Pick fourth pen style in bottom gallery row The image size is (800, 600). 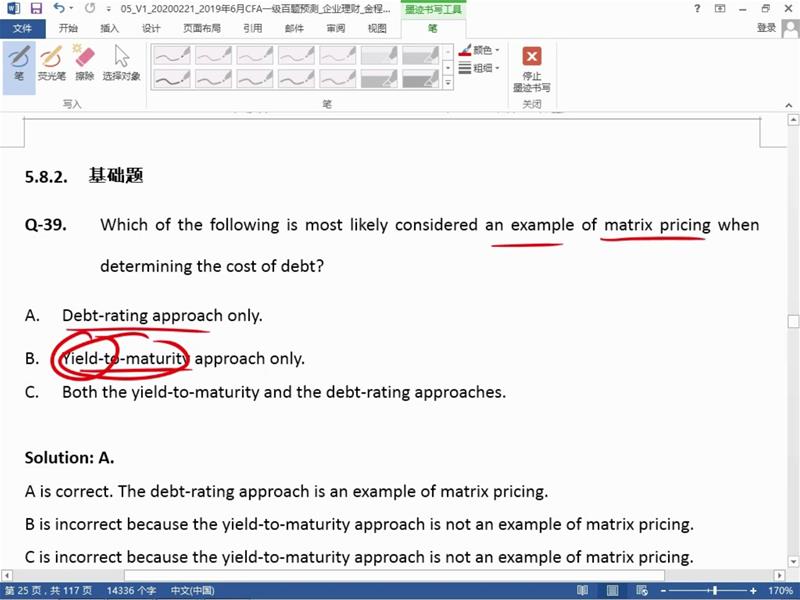tap(296, 79)
